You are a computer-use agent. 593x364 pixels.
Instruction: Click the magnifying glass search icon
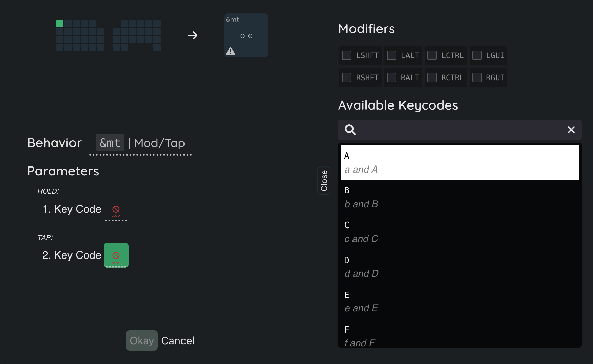(x=350, y=130)
